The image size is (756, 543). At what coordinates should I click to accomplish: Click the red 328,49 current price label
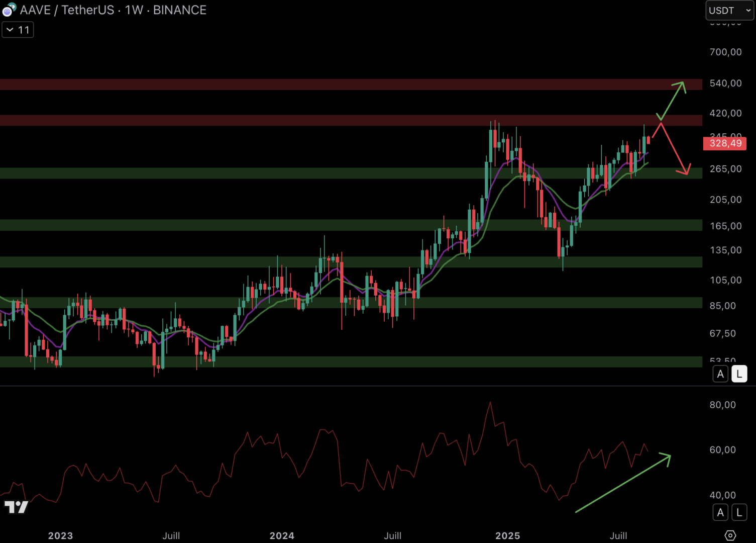coord(725,143)
